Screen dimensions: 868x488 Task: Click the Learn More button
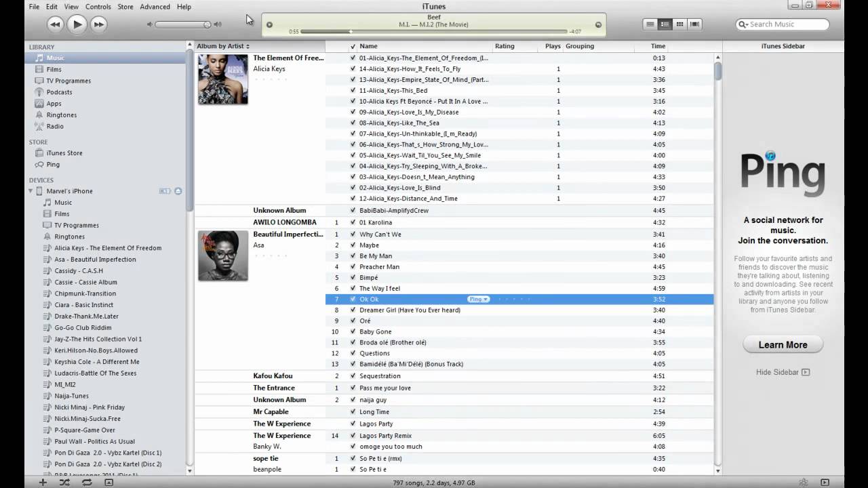783,345
